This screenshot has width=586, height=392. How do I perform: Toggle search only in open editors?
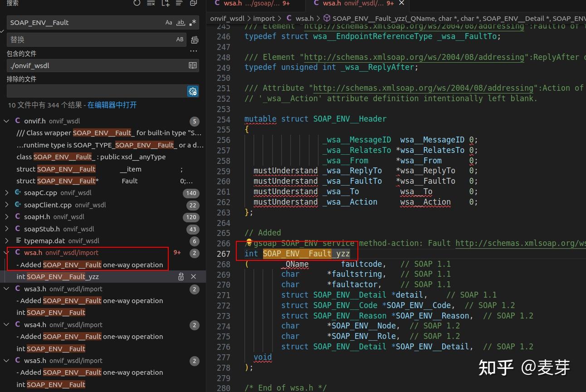[193, 66]
